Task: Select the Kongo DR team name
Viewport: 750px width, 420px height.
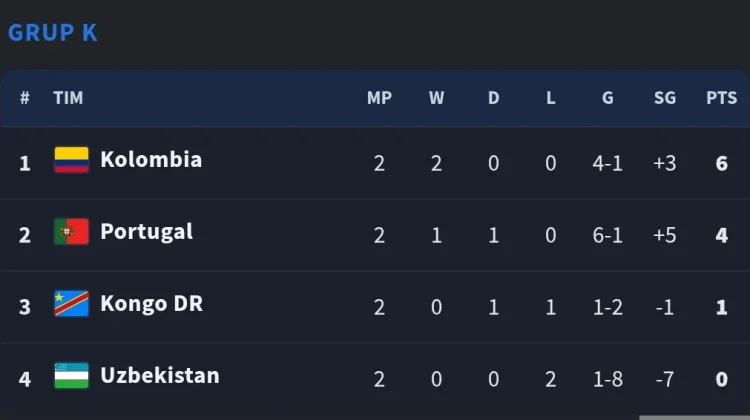Action: pyautogui.click(x=152, y=304)
